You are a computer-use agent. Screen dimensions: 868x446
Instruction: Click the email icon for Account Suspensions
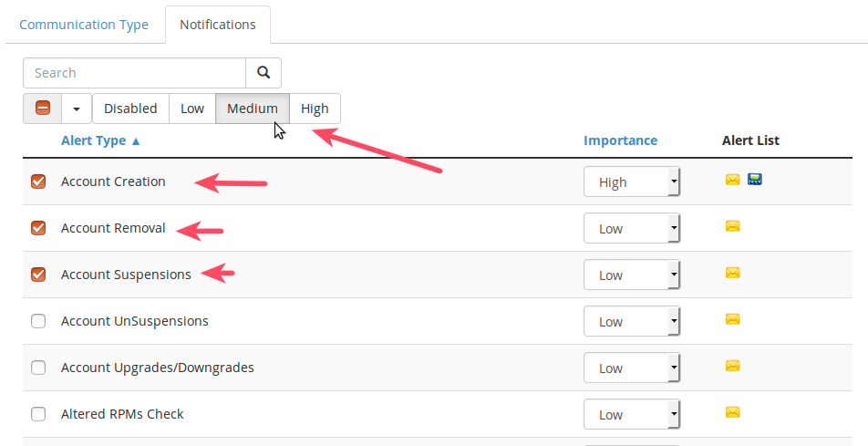[732, 273]
